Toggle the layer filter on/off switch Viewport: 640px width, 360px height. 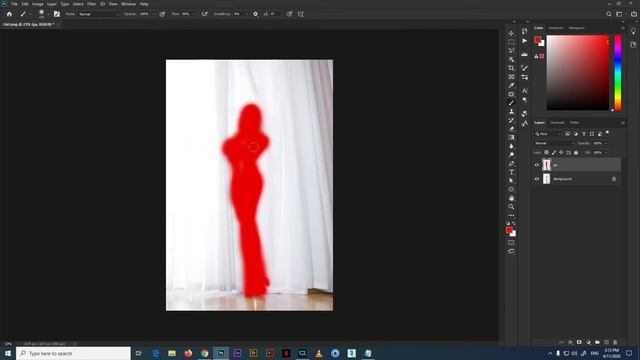(x=607, y=133)
